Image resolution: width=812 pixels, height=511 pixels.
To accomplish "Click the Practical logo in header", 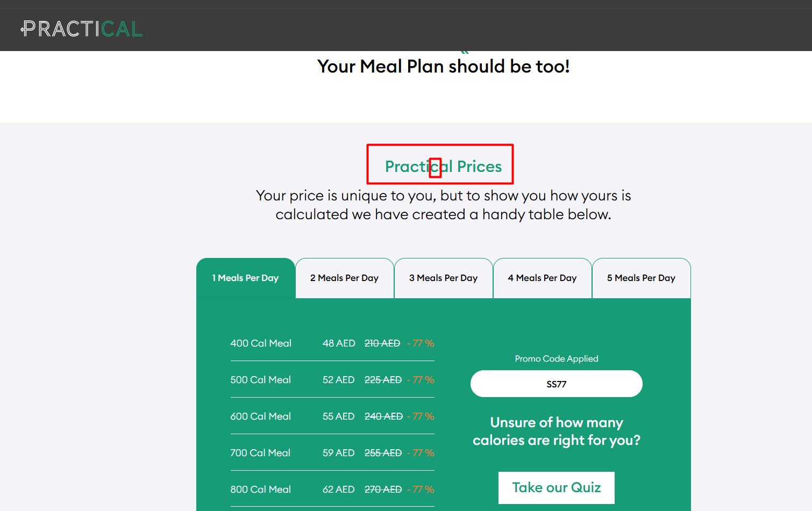I will point(82,29).
